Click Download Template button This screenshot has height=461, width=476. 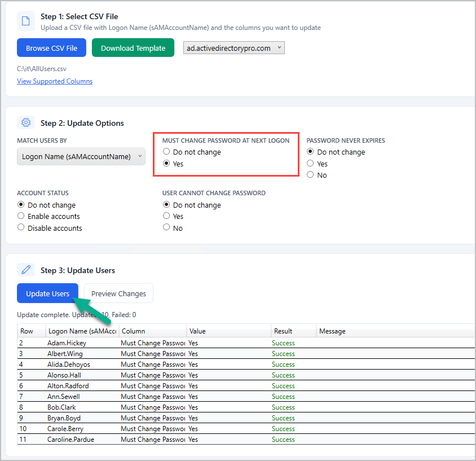click(133, 47)
